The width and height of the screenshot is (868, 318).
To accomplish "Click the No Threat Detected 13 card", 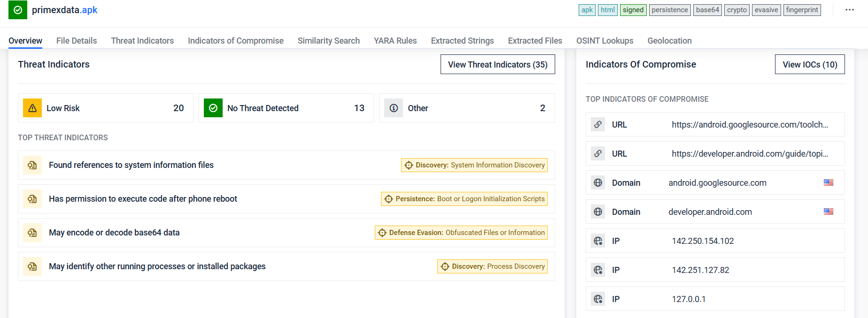I will click(287, 108).
